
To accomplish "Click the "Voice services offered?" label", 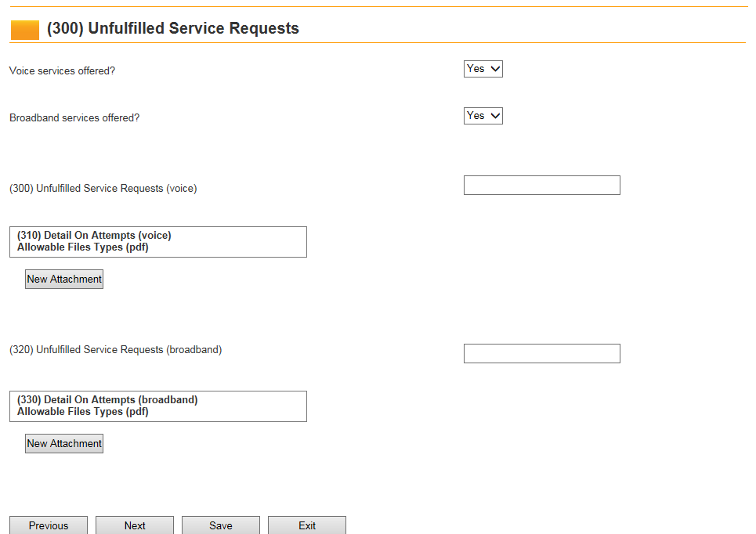I will [62, 71].
